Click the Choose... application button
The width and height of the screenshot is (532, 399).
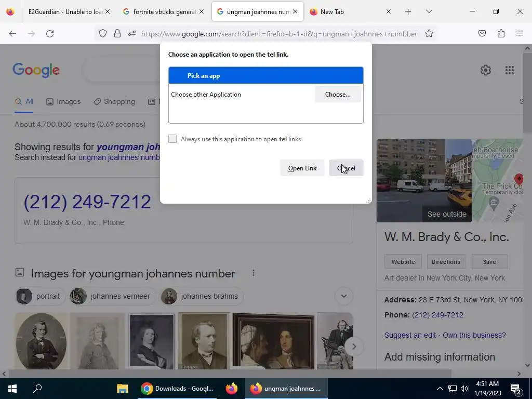point(338,95)
